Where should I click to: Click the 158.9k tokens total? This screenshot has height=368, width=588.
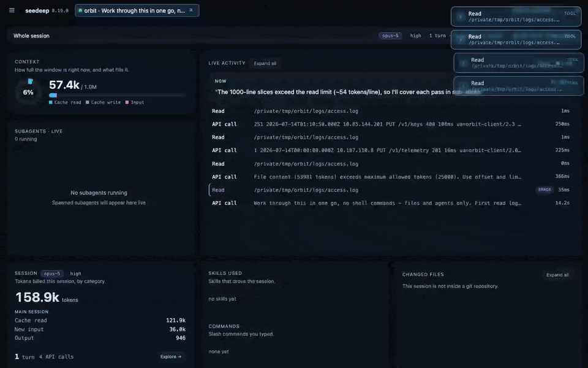pyautogui.click(x=37, y=297)
